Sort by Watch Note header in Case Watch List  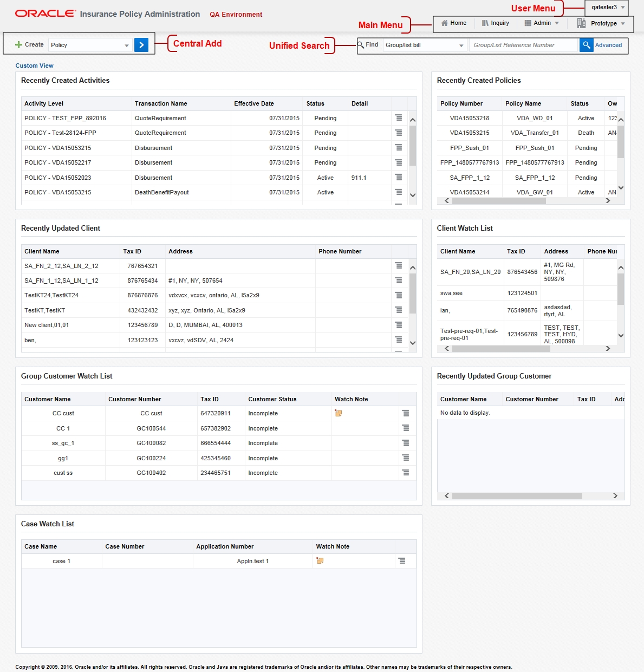[333, 546]
